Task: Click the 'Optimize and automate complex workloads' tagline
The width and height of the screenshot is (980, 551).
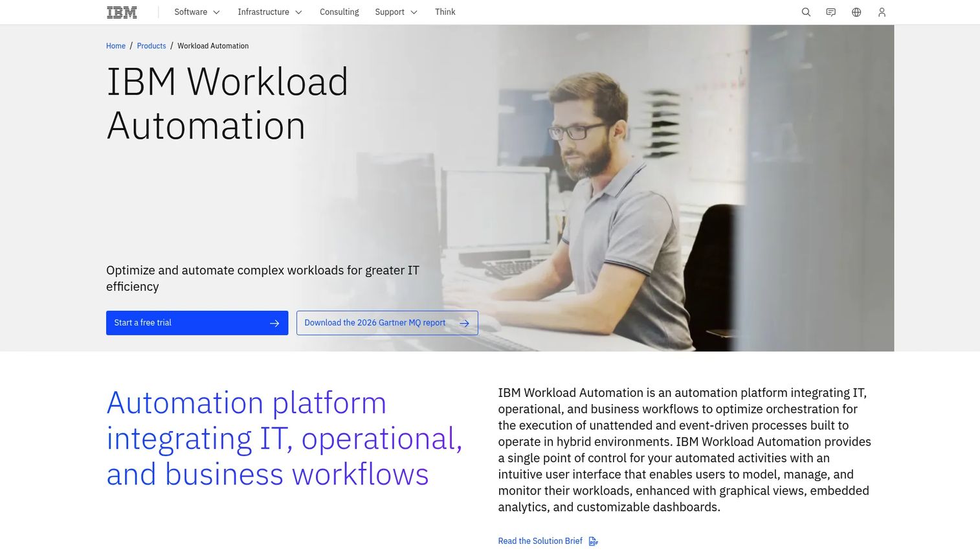Action: 263,278
